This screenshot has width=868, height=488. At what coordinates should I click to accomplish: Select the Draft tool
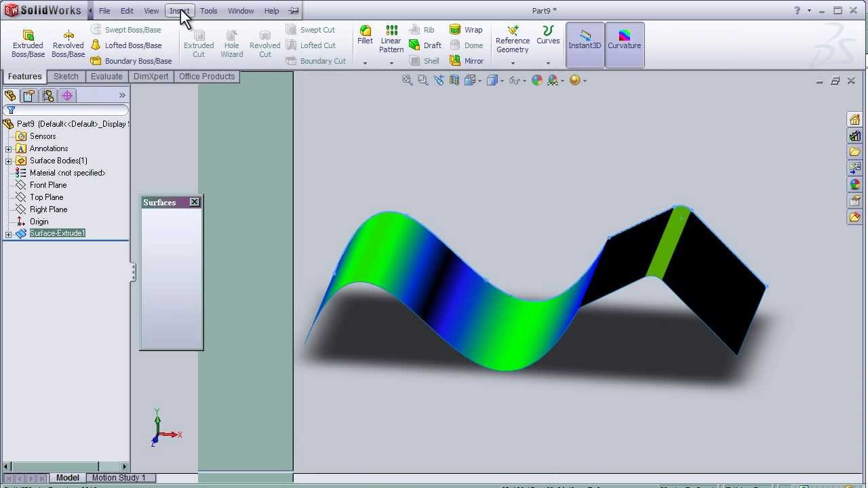[425, 45]
